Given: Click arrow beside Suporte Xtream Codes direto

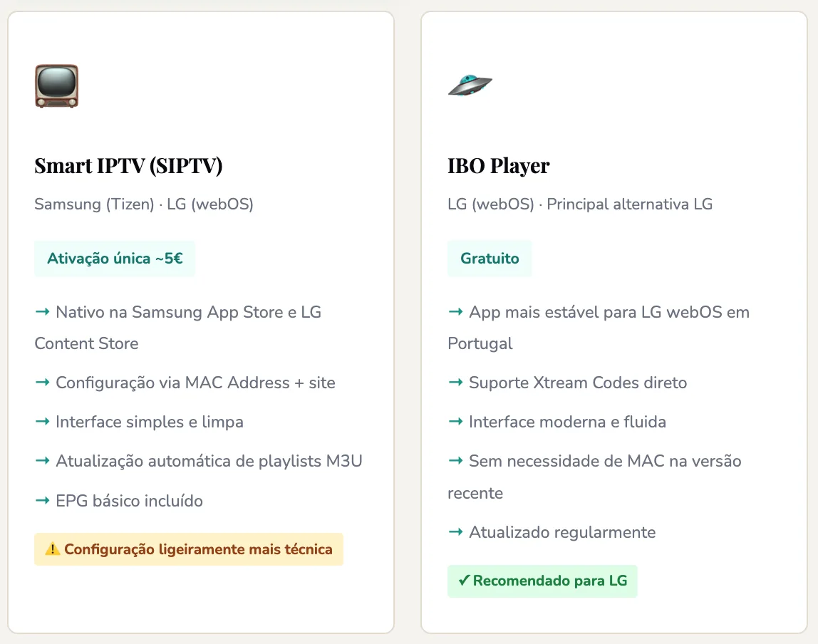Looking at the screenshot, I should tap(455, 383).
